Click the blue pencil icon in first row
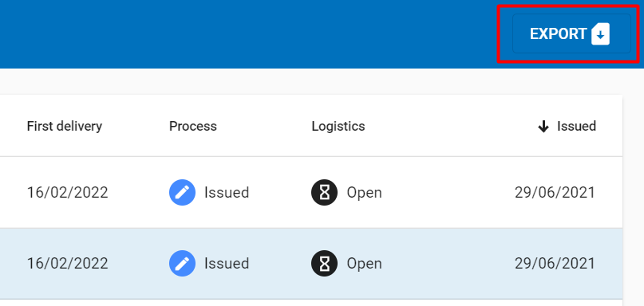Viewport: 644px width, 306px height. [183, 192]
